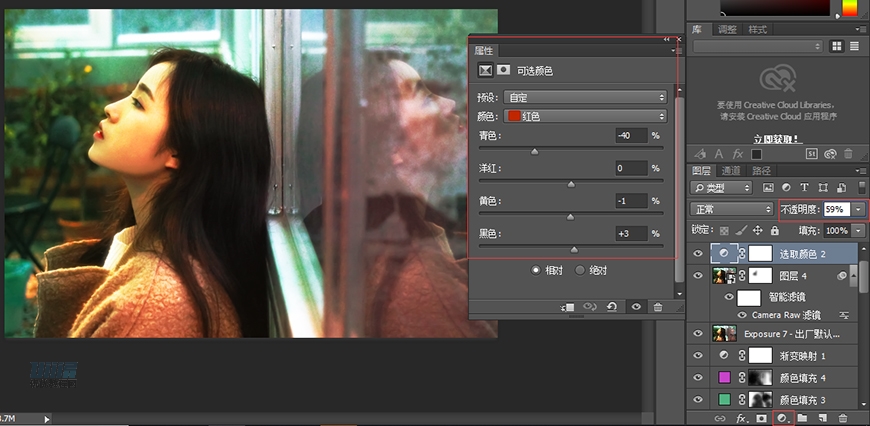Open the layer blend mode 正常 dropdown
The height and width of the screenshot is (426, 870).
[x=731, y=209]
